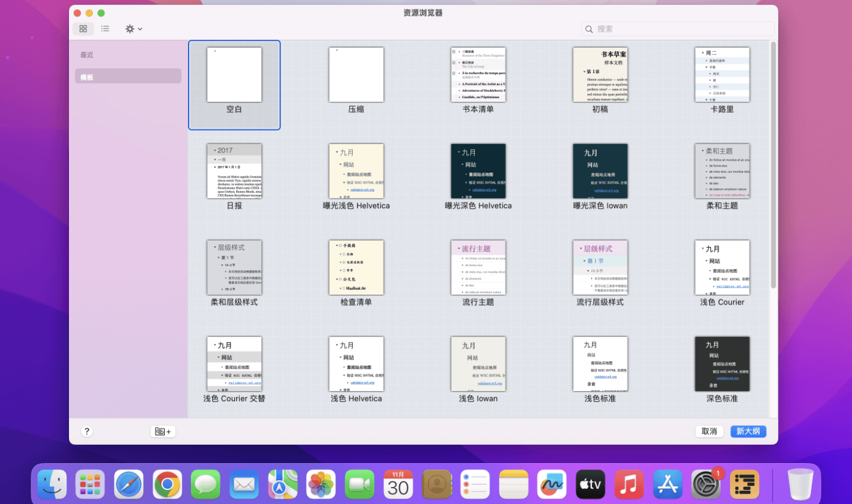The height and width of the screenshot is (504, 852).
Task: Open Finder from the Dock
Action: point(52,484)
